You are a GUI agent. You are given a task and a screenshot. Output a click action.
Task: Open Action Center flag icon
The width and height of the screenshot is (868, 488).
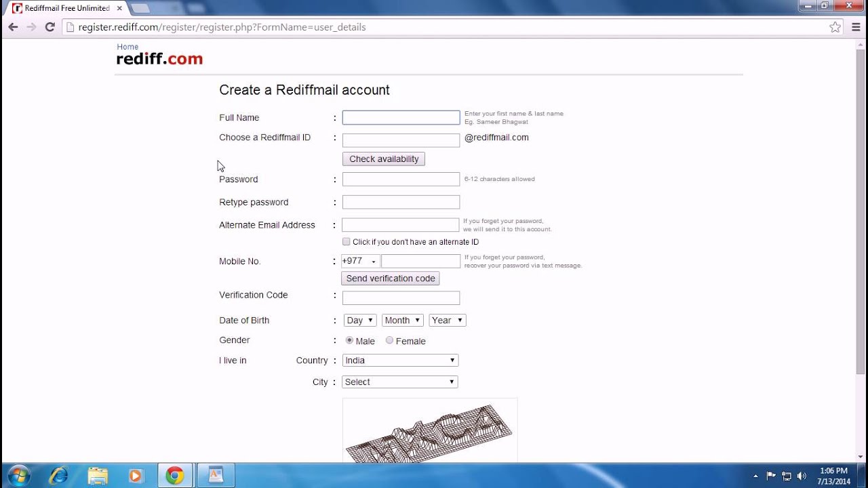[x=771, y=476]
